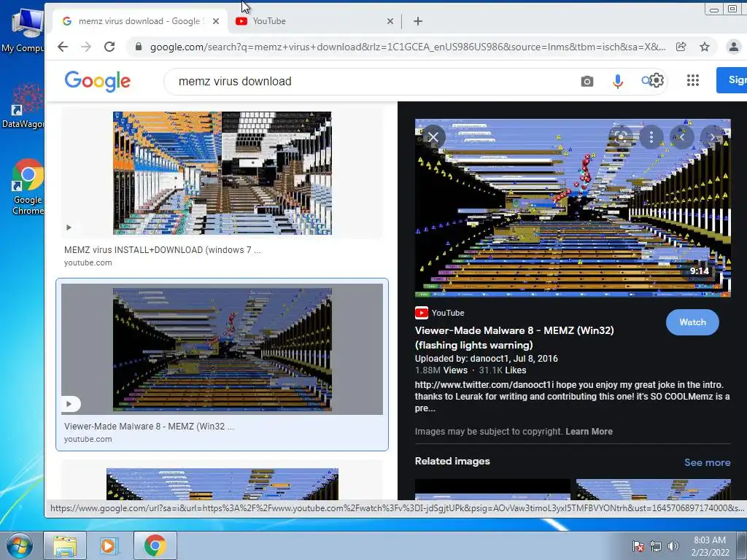Click the padlock site info icon
The height and width of the screenshot is (560, 747).
[x=139, y=47]
